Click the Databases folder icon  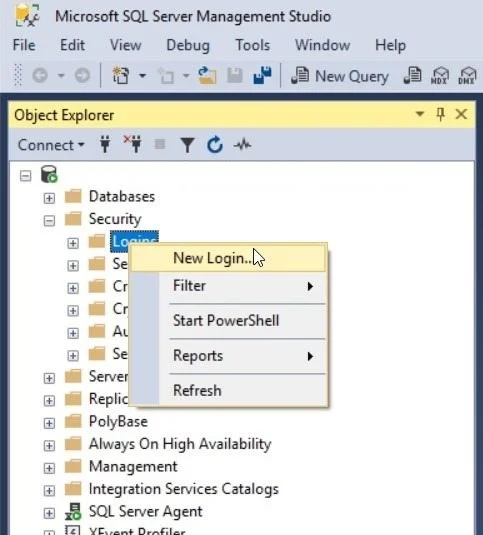click(73, 196)
